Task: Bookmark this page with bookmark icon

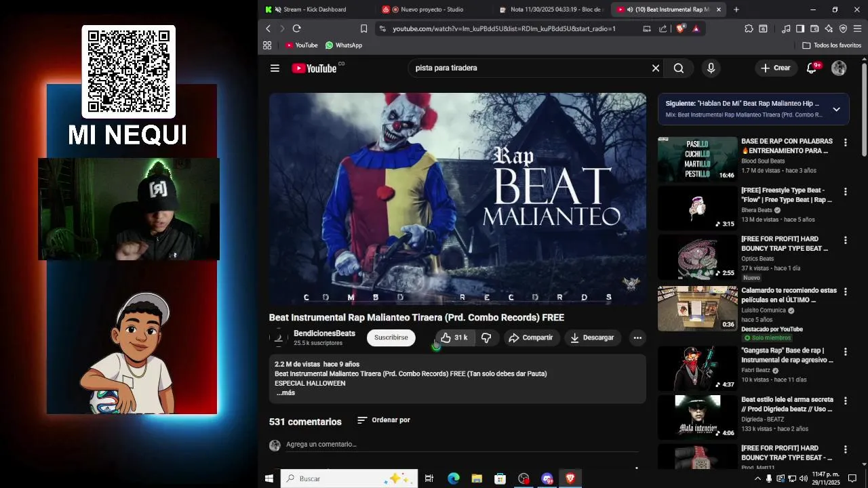Action: (x=363, y=28)
